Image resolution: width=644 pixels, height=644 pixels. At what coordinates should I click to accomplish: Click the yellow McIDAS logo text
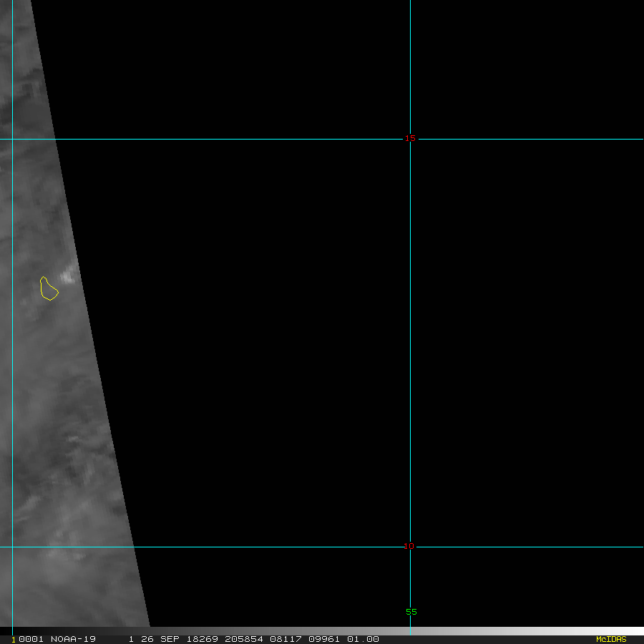tap(610, 639)
